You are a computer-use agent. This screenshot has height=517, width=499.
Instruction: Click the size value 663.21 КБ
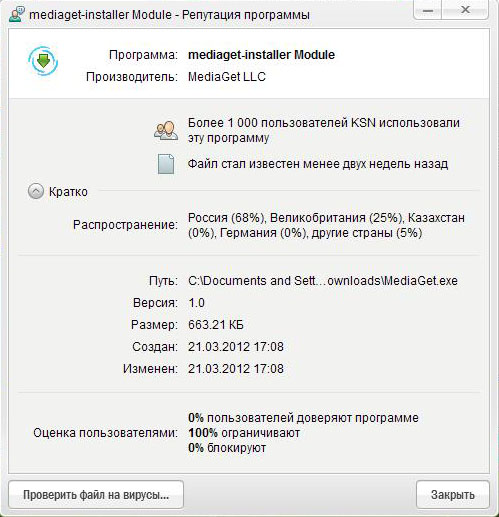click(x=216, y=325)
